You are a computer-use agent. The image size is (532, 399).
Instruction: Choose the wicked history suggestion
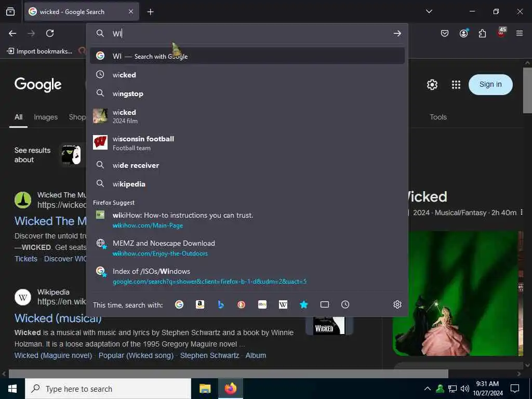pyautogui.click(x=247, y=75)
